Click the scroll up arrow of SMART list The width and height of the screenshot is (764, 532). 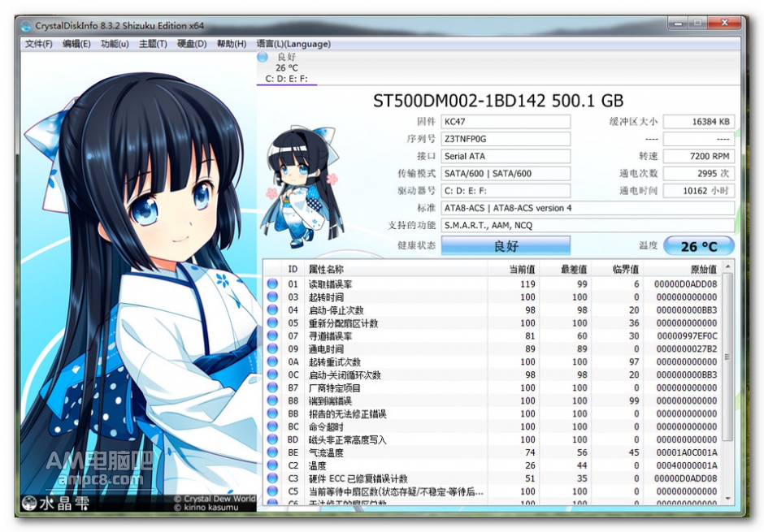[728, 266]
